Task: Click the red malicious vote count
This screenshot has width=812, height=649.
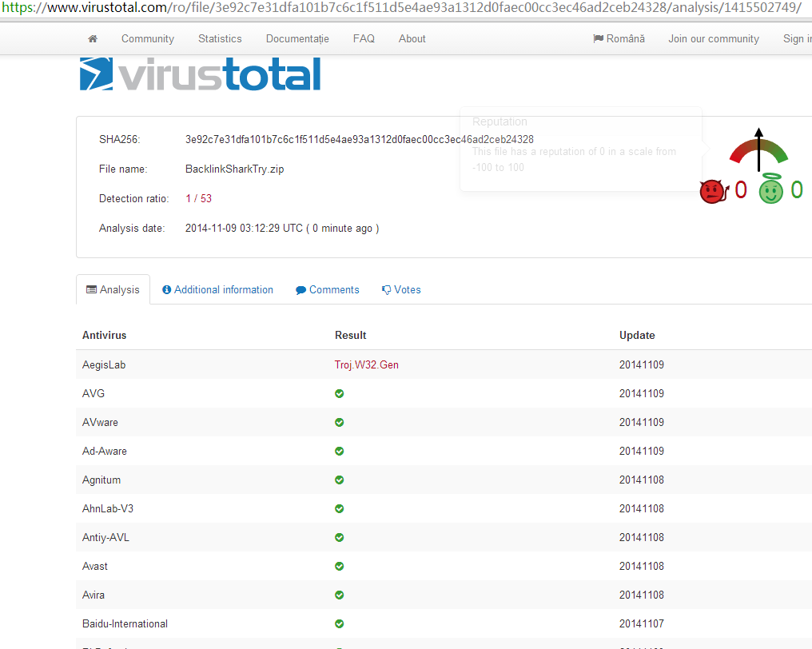Action: coord(741,190)
